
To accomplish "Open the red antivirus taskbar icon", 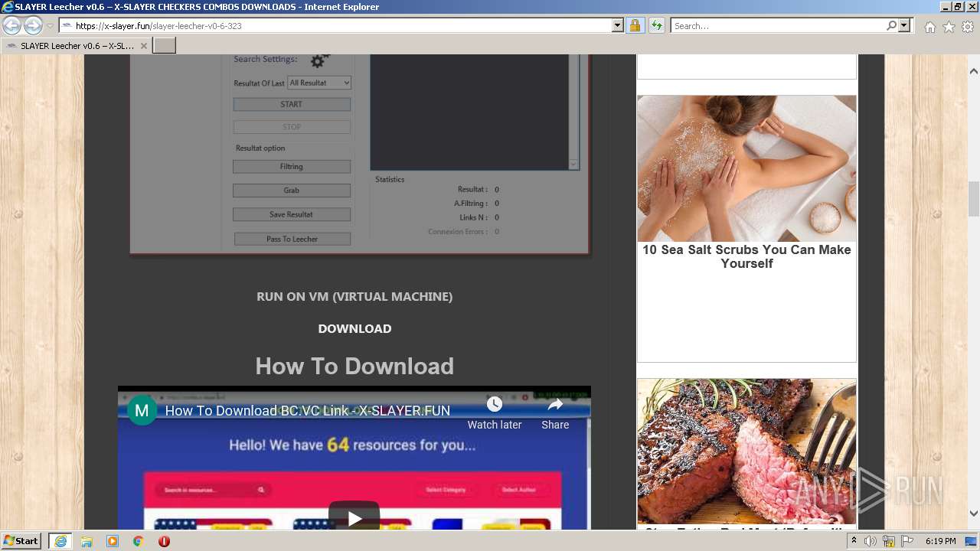I will tap(164, 541).
